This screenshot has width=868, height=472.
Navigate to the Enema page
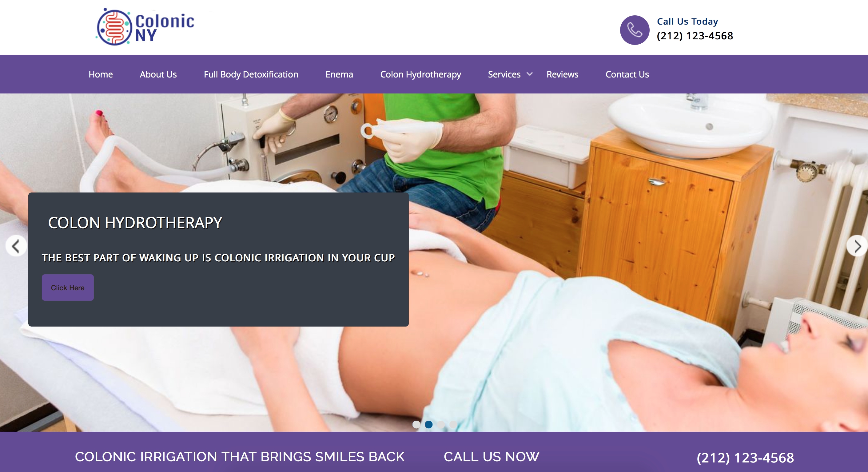pyautogui.click(x=339, y=74)
